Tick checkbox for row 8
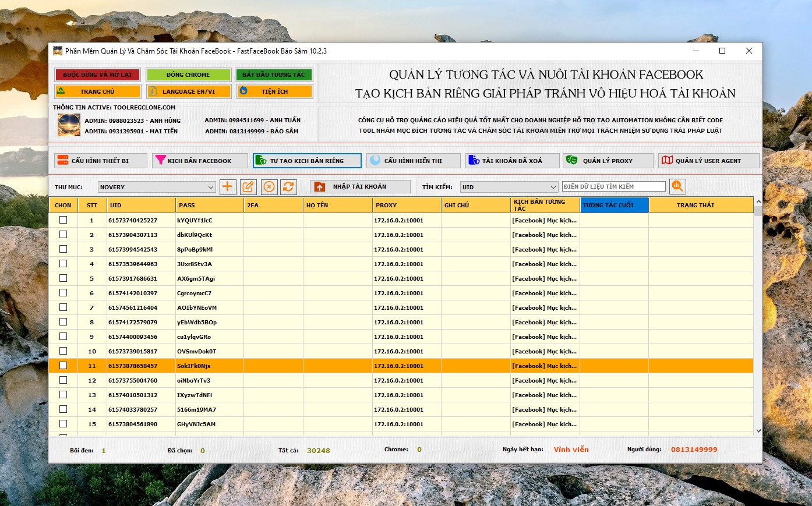812x506 pixels. 63,322
